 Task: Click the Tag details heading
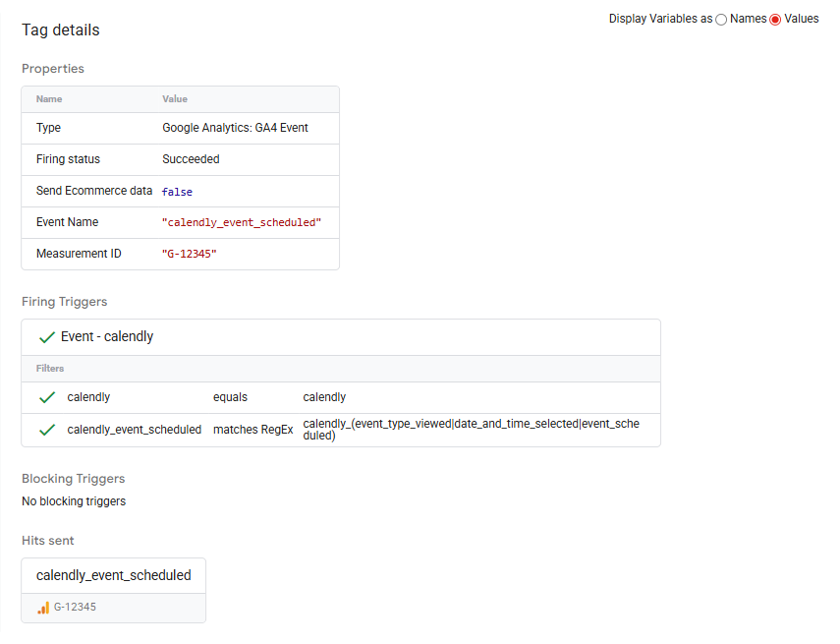61,30
